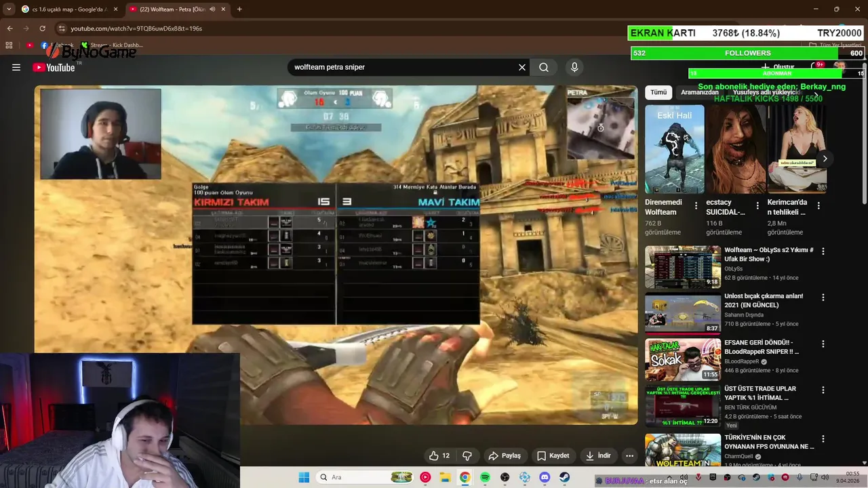Screen dimensions: 868x488
Task: Open the Stream - Kick Dashboard bookmark
Action: click(x=111, y=45)
